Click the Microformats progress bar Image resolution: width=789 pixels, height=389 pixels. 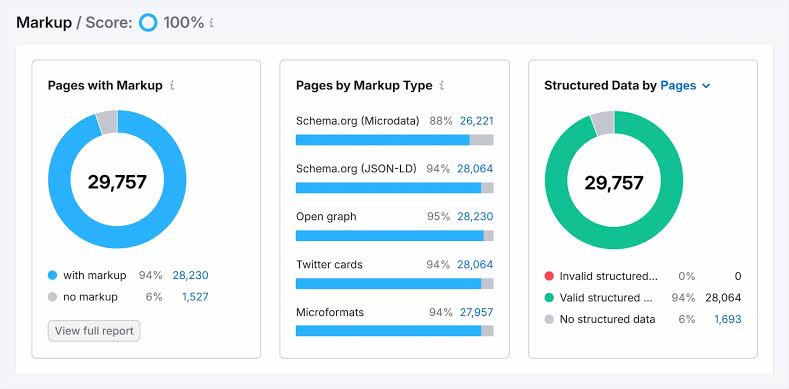[394, 331]
